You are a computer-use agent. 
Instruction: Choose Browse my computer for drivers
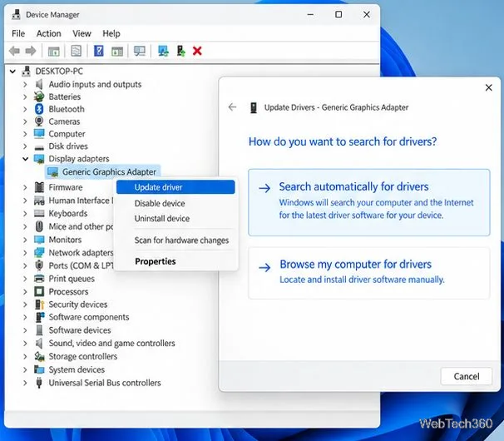click(369, 273)
